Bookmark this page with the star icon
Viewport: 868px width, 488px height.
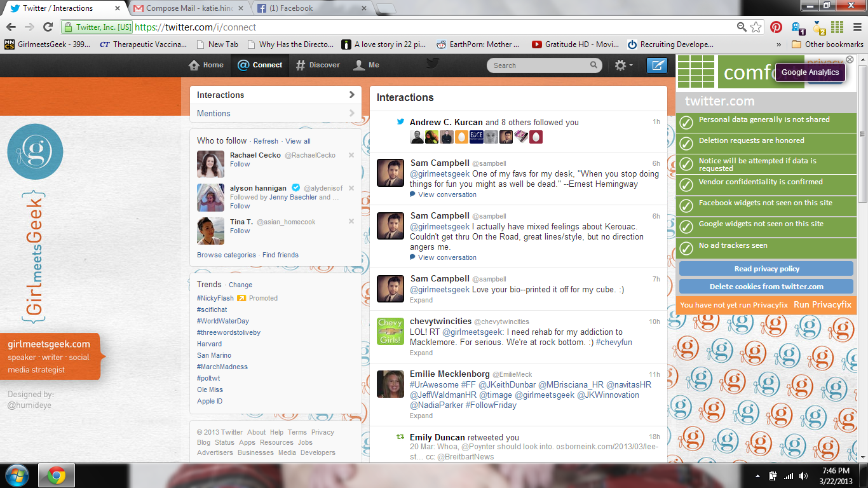(x=756, y=27)
